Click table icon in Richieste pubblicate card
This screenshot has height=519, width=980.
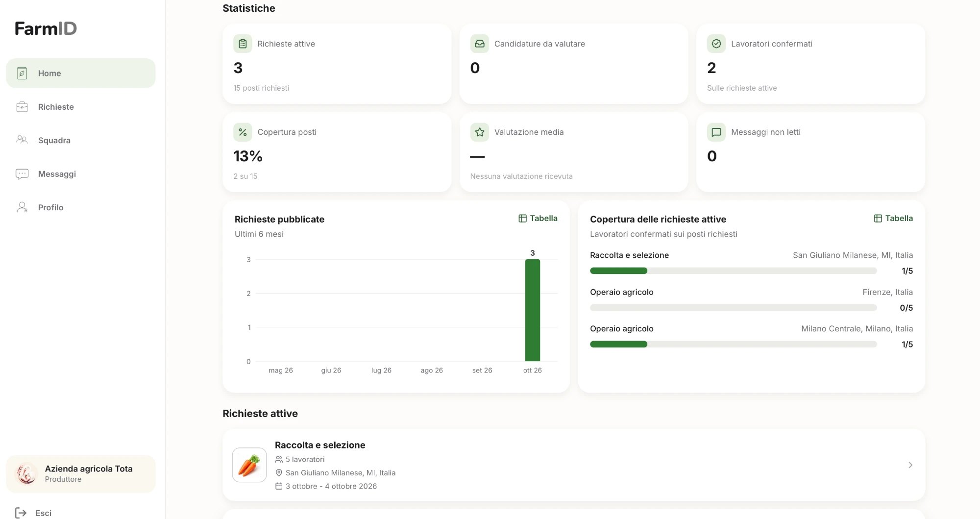[522, 219]
